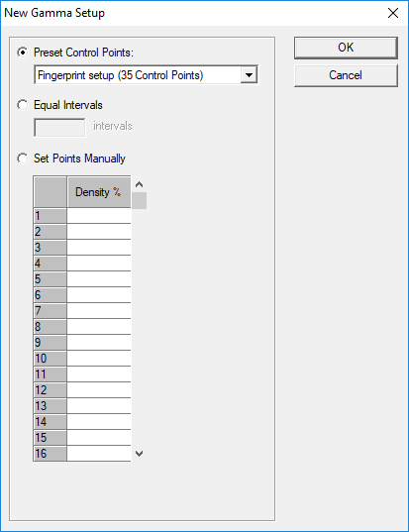Screen dimensions: 409x532
Task: Click the scroll up arrow of the density table
Action: click(x=139, y=184)
